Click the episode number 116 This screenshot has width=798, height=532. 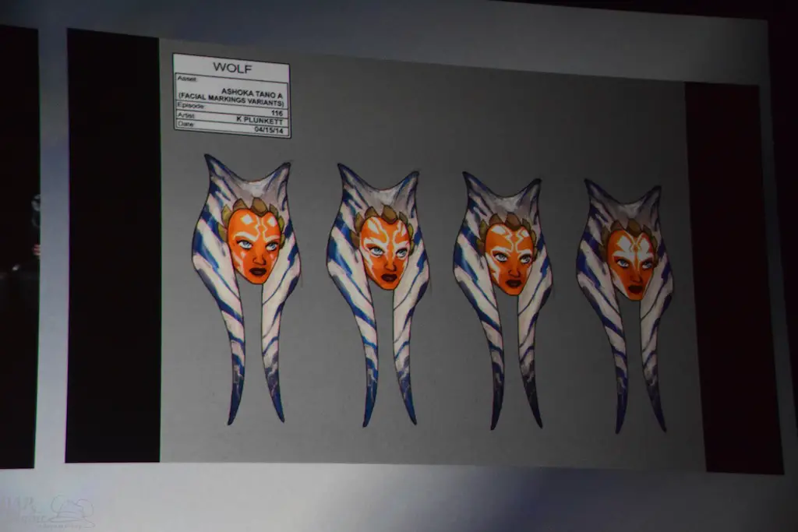point(277,111)
